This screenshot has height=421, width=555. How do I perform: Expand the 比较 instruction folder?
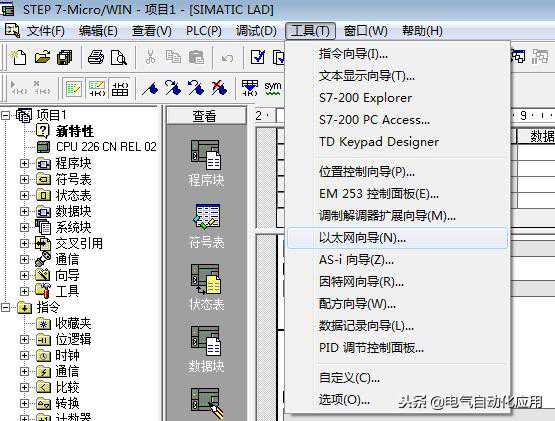click(x=24, y=387)
